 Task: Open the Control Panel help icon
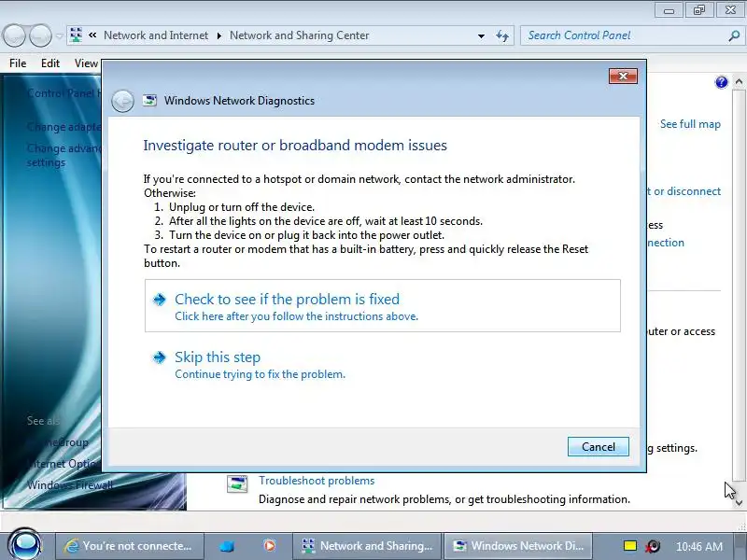[x=721, y=82]
